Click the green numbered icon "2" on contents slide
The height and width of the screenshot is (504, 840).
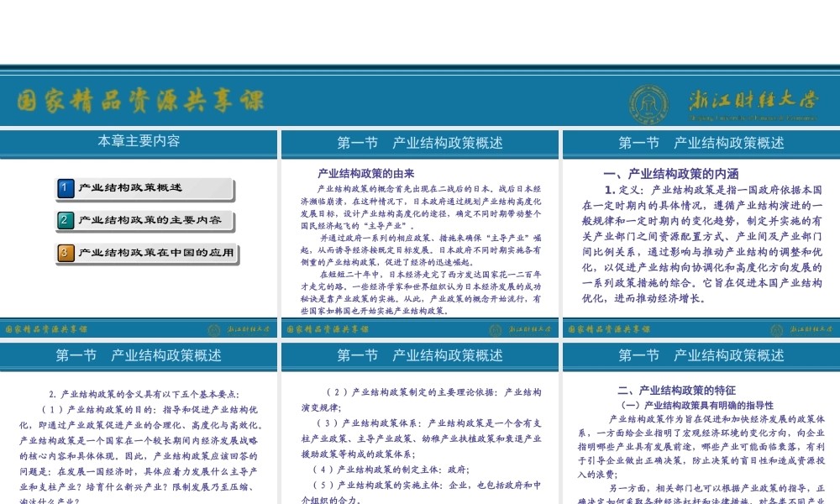click(66, 221)
